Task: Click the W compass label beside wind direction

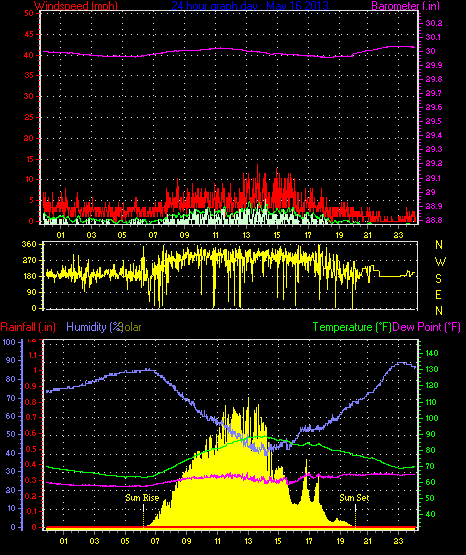Action: pos(440,262)
